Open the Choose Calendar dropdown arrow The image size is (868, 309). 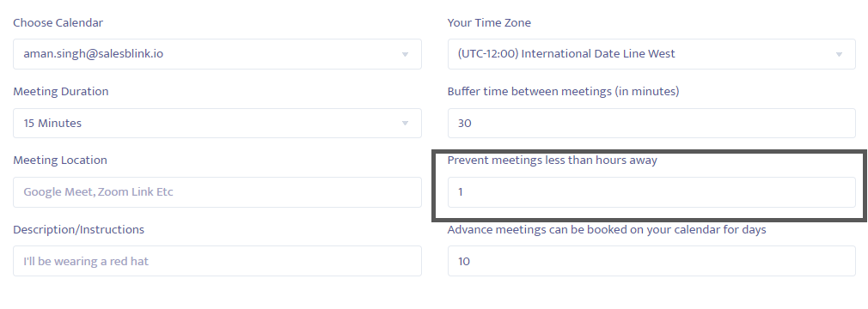click(405, 54)
